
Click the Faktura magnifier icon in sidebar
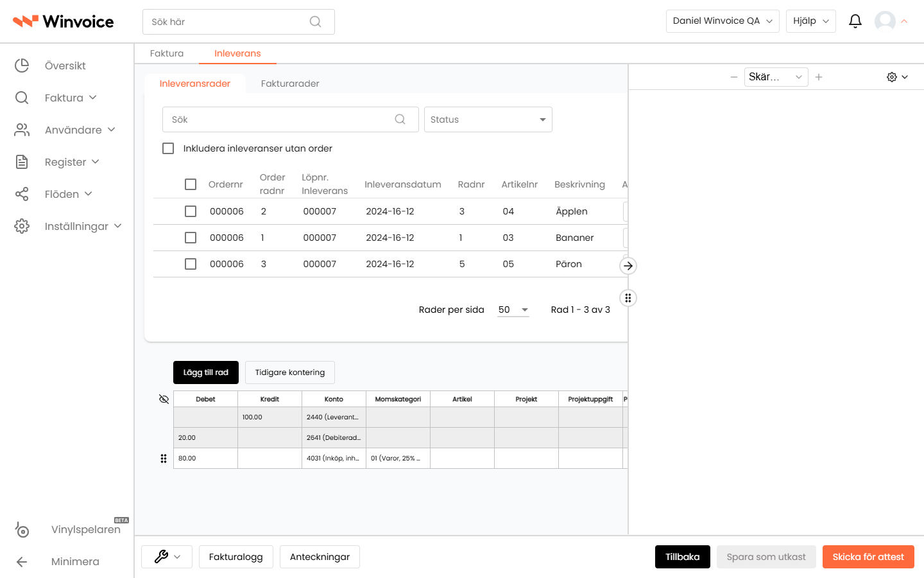(x=22, y=98)
